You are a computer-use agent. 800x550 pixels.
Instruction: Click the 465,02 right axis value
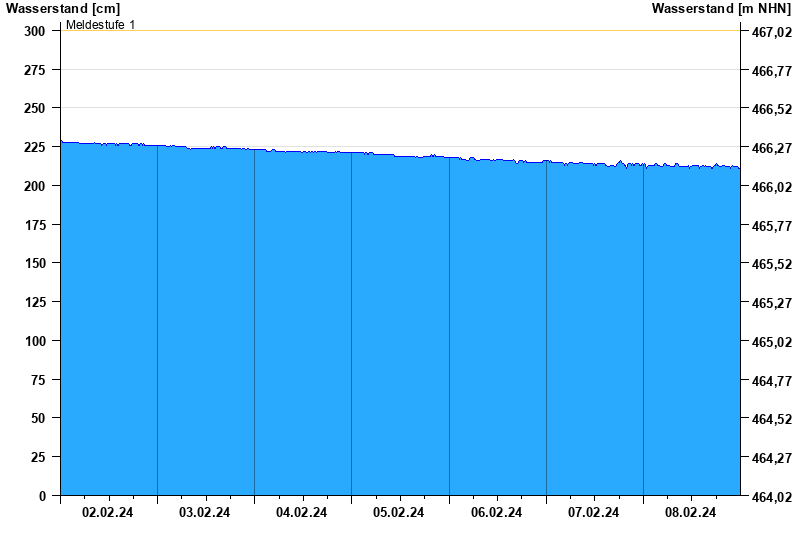pyautogui.click(x=770, y=343)
